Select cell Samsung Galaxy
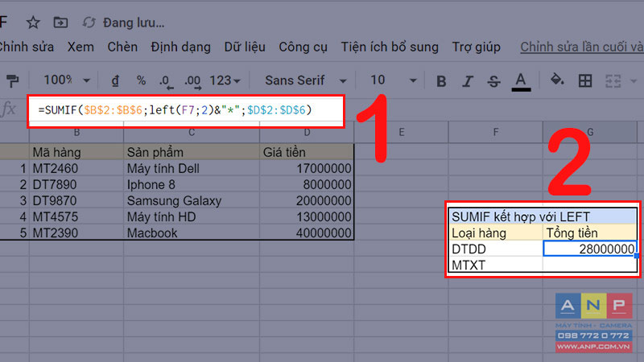The height and width of the screenshot is (362, 644). point(192,200)
